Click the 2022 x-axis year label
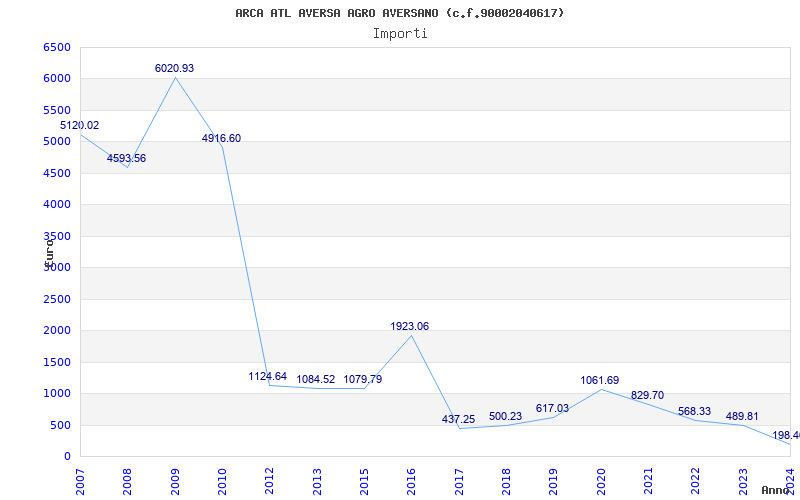800x500 pixels. [x=695, y=482]
